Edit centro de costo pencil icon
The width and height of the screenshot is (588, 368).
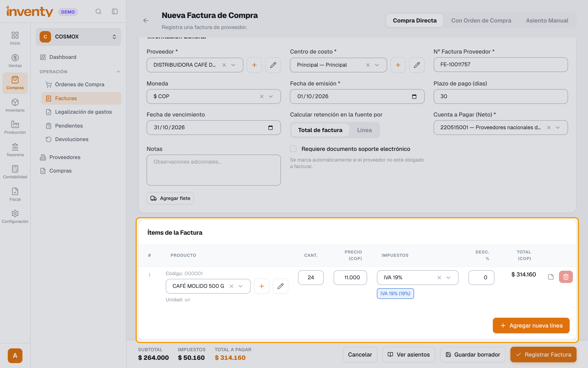[x=417, y=65]
